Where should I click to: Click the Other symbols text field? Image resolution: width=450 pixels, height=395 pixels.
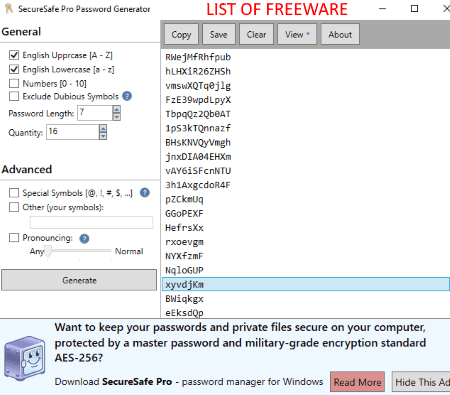91,222
